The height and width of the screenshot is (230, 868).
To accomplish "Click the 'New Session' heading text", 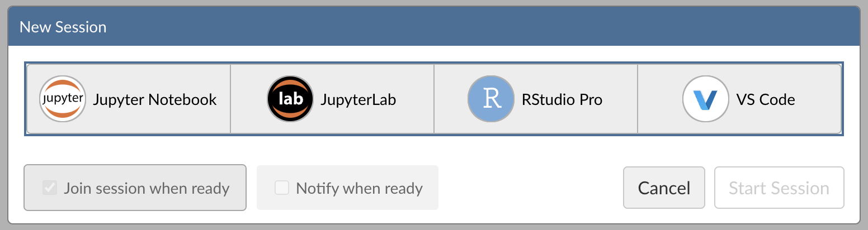I will [63, 27].
